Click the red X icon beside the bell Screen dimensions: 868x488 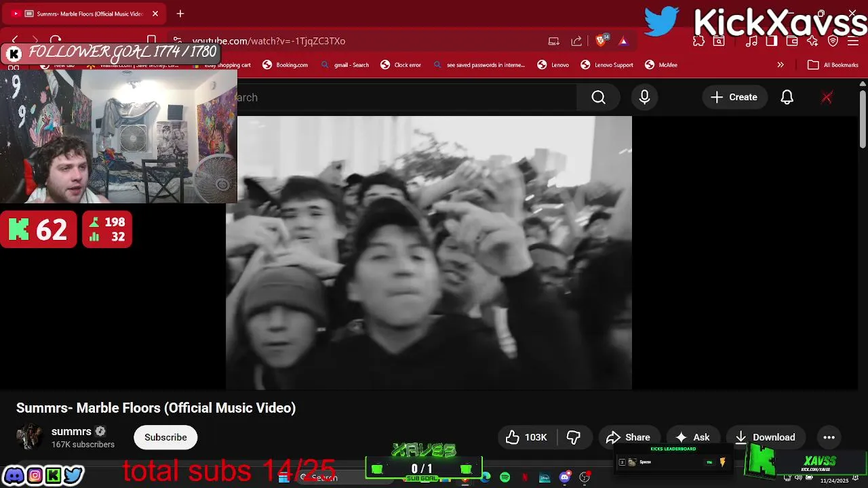click(x=827, y=98)
